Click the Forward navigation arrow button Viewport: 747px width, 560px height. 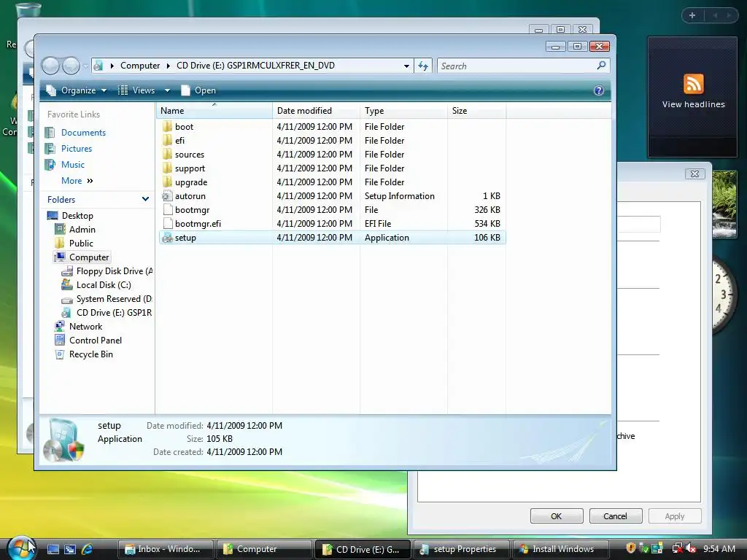[x=71, y=66]
